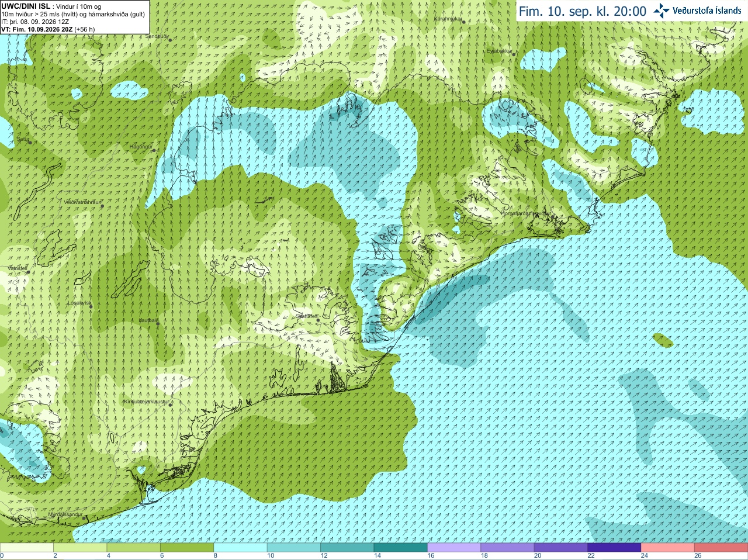The height and width of the screenshot is (560, 748).
Task: Click the Veðurstofa Íslands logo
Action: [698, 11]
